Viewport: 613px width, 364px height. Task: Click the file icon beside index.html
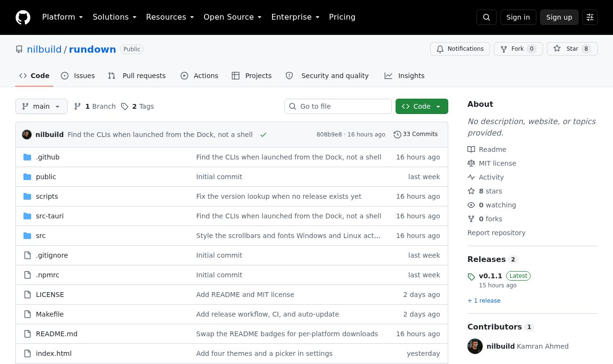[27, 353]
